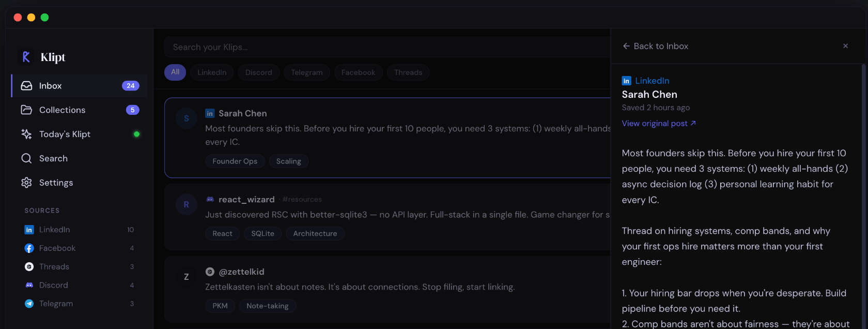The image size is (868, 329).
Task: Open Today's Klipt page
Action: pyautogui.click(x=80, y=134)
